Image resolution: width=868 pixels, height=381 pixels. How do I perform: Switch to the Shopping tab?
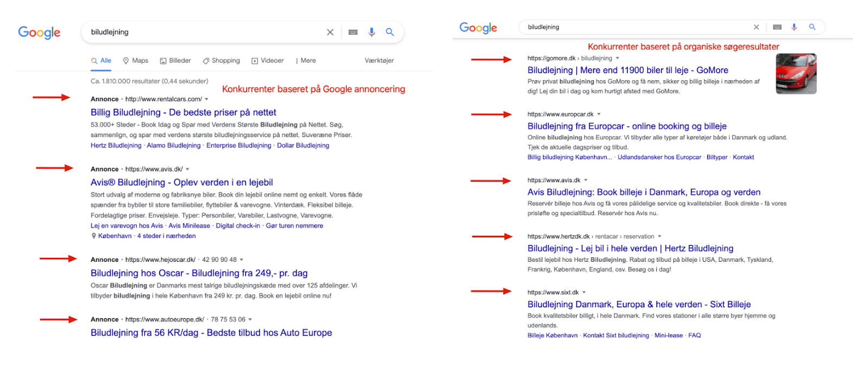click(x=221, y=61)
